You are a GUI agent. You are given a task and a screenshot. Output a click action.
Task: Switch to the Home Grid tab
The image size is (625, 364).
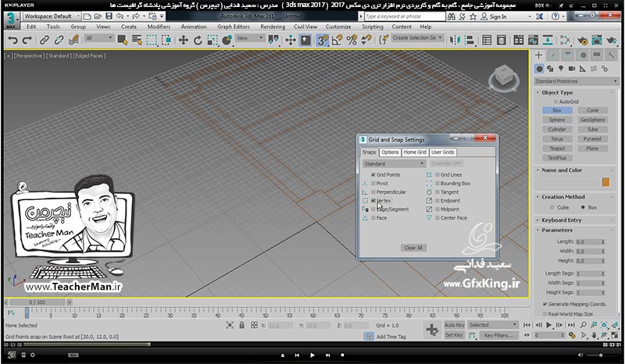pyautogui.click(x=415, y=152)
